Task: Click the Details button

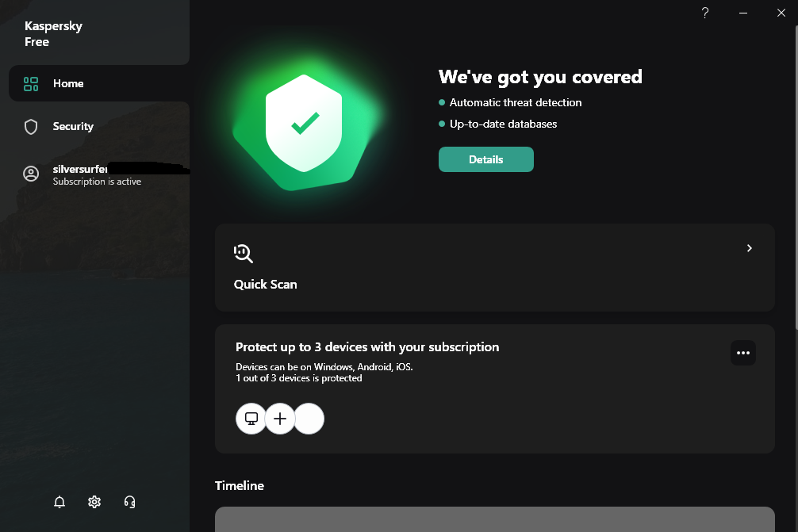Action: click(486, 159)
